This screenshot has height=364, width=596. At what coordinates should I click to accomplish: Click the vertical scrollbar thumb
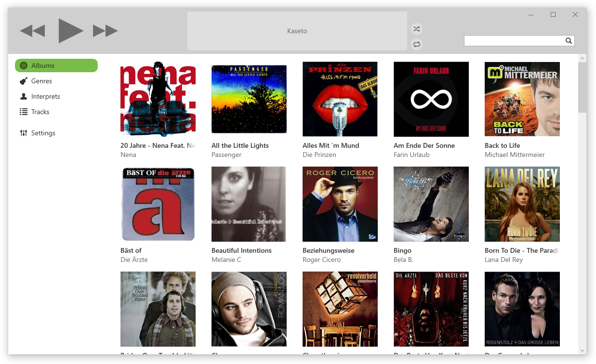click(x=582, y=88)
